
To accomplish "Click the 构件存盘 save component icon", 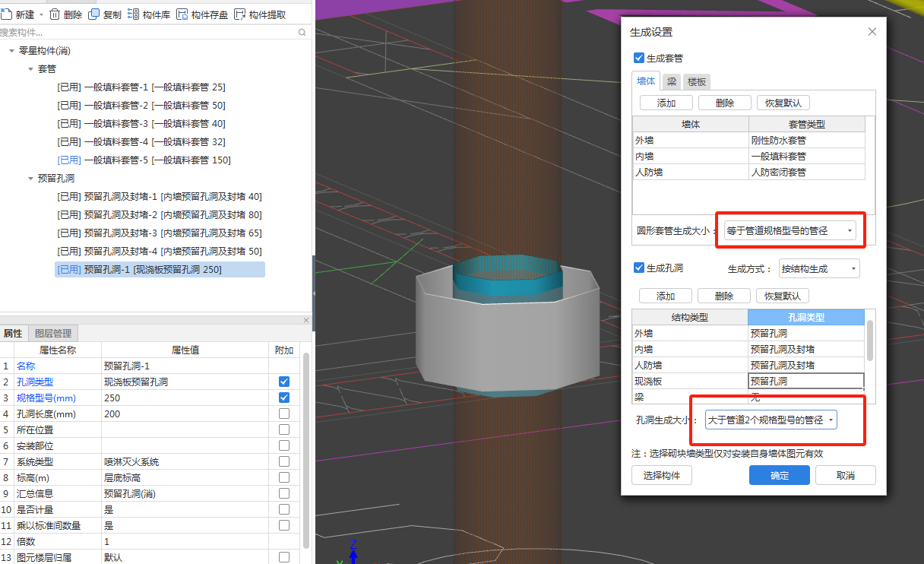I will 182,14.
